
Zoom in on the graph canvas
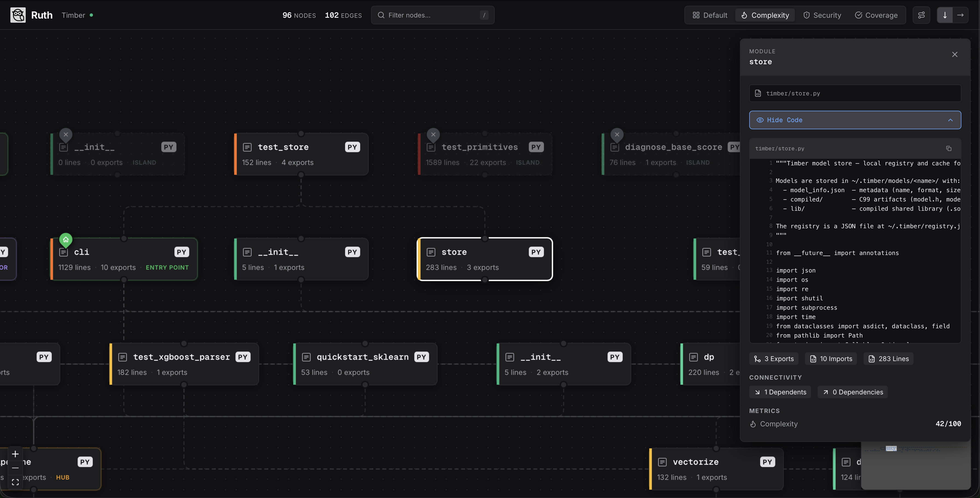click(x=15, y=454)
